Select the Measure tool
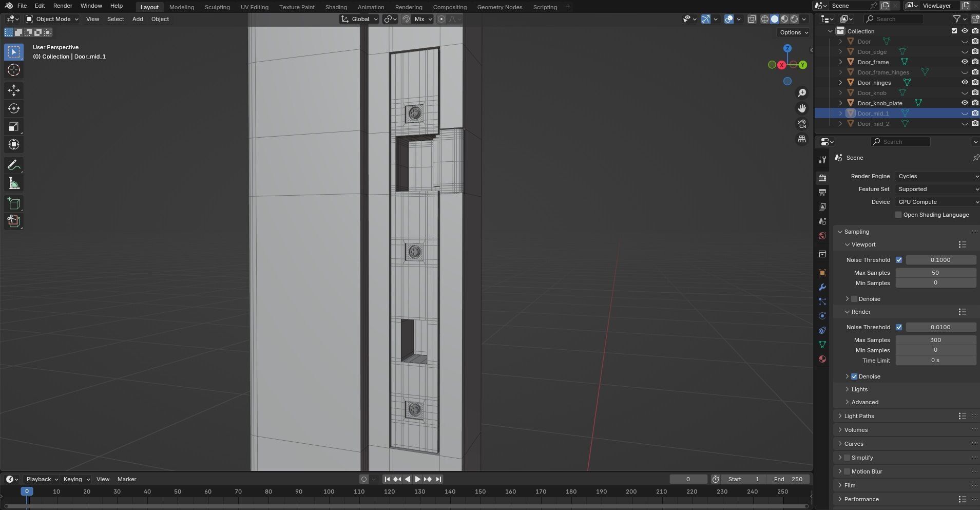The width and height of the screenshot is (980, 510). tap(14, 183)
